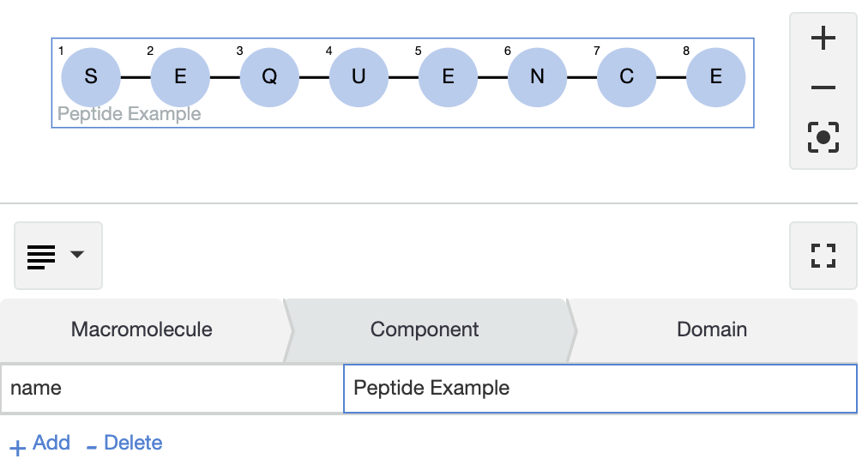Open the Domain tab

coord(711,329)
